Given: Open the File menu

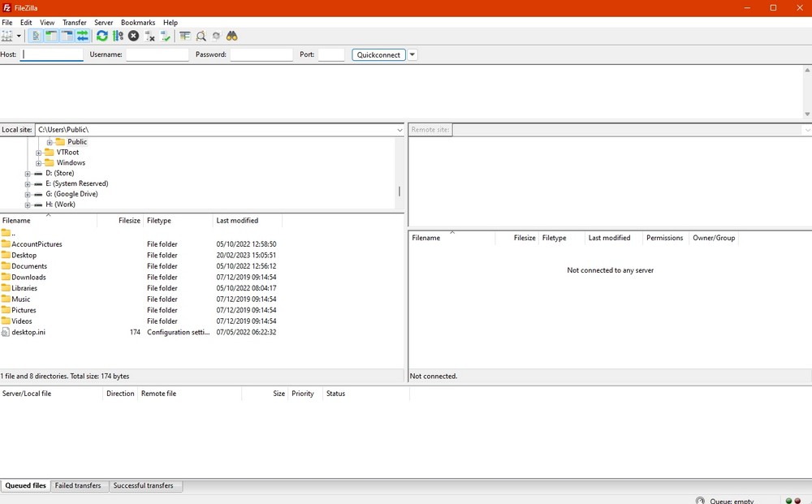Looking at the screenshot, I should pos(7,22).
